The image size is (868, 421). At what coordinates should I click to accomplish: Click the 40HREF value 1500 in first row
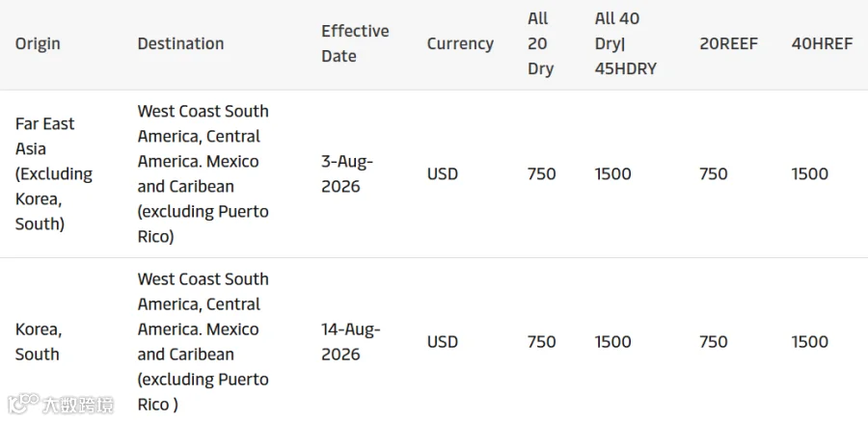(810, 173)
